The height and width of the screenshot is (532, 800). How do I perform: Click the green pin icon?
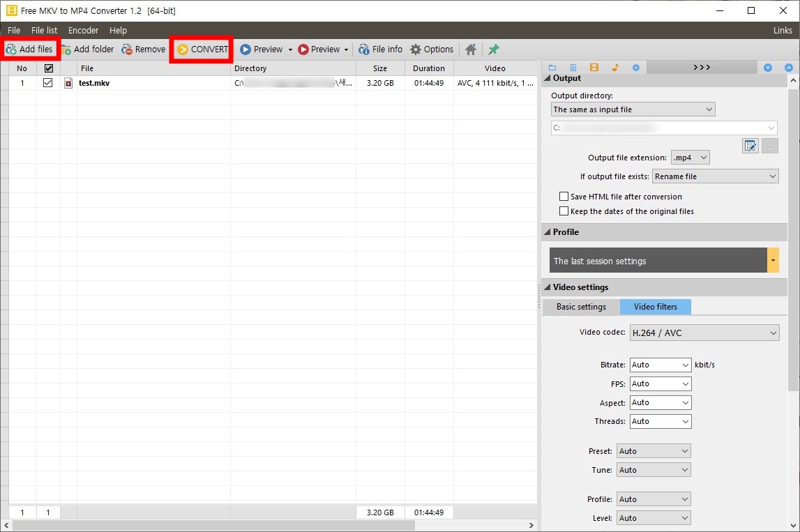pos(493,49)
